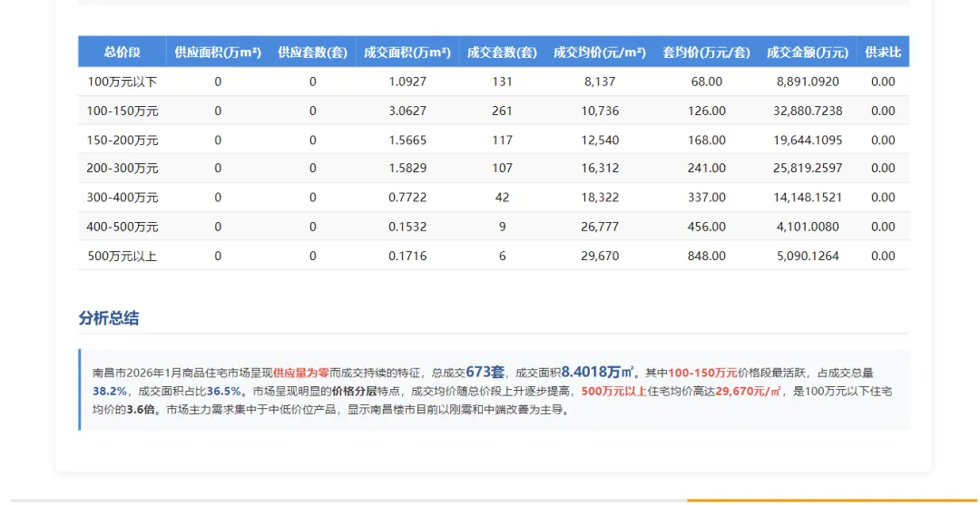The image size is (980, 505).
Task: Click the 8,891.0920 amount cell
Action: [808, 82]
